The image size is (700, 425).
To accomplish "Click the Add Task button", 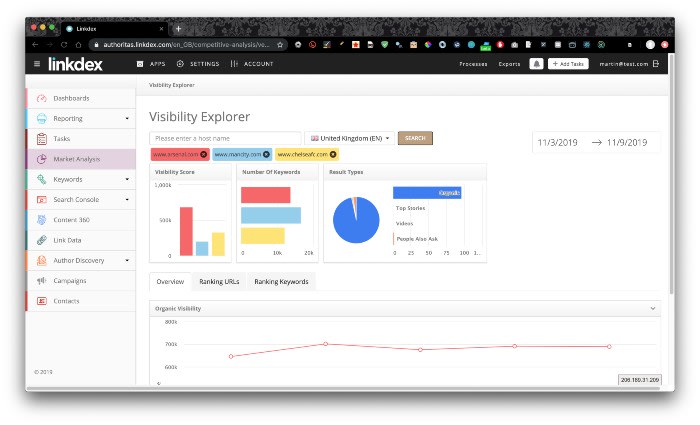I will [x=568, y=64].
